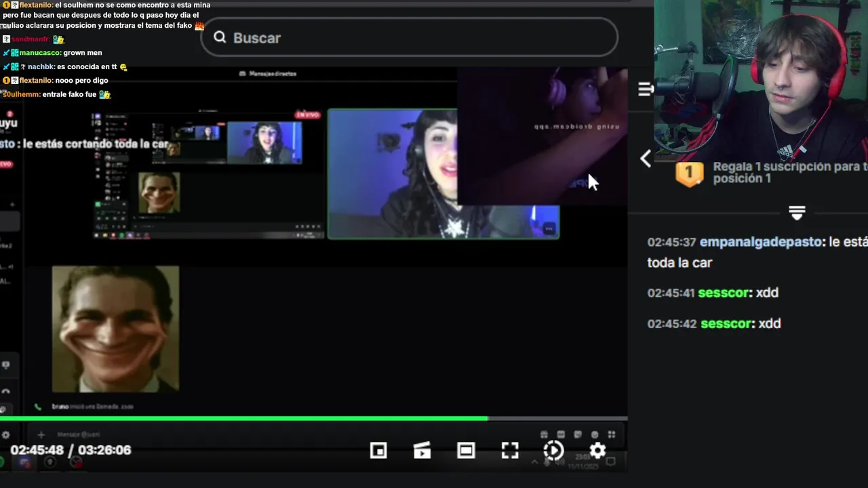Click the large smiling face meme image
868x488 pixels.
(x=115, y=329)
